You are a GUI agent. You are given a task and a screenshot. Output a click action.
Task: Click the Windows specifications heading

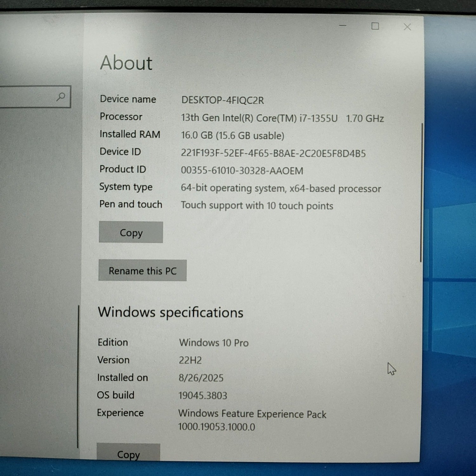pyautogui.click(x=170, y=312)
